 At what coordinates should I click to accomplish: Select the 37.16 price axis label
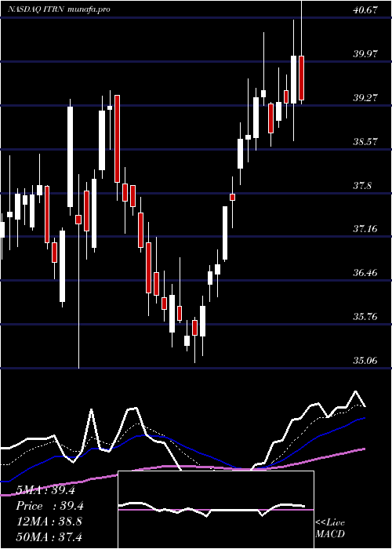point(365,229)
